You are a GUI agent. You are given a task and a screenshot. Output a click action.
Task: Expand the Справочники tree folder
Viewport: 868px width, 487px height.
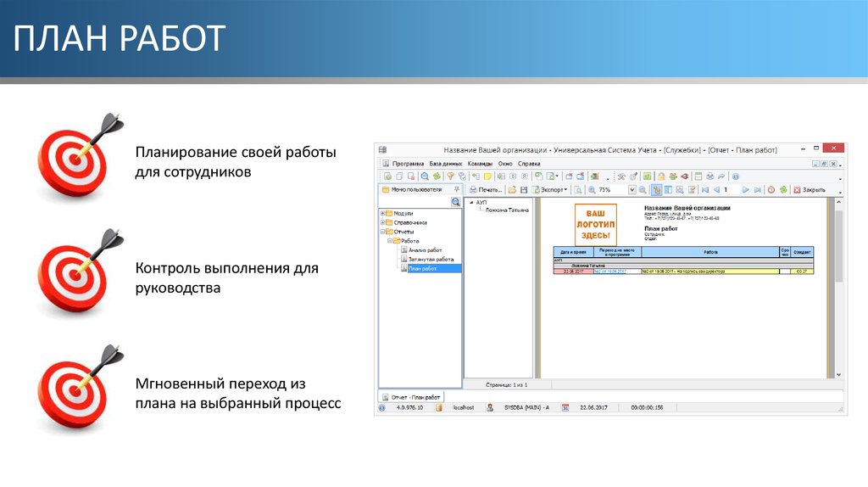click(383, 222)
